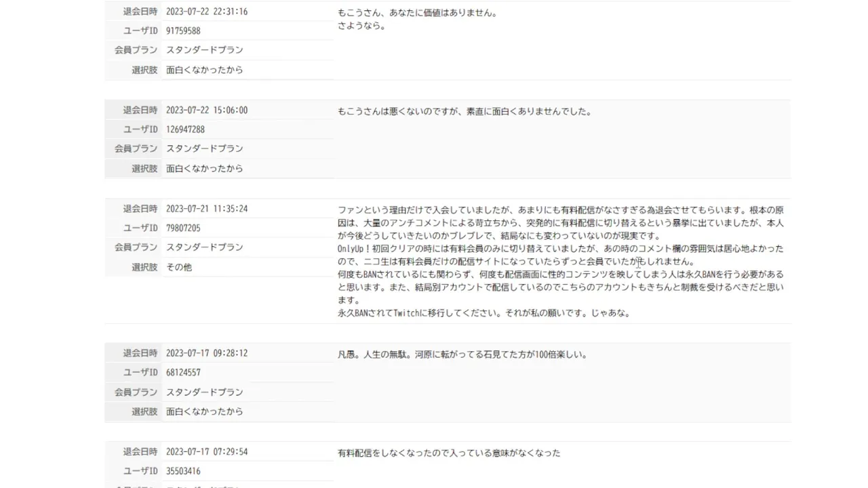Click user ID 126947288
This screenshot has height=488, width=868.
[185, 129]
